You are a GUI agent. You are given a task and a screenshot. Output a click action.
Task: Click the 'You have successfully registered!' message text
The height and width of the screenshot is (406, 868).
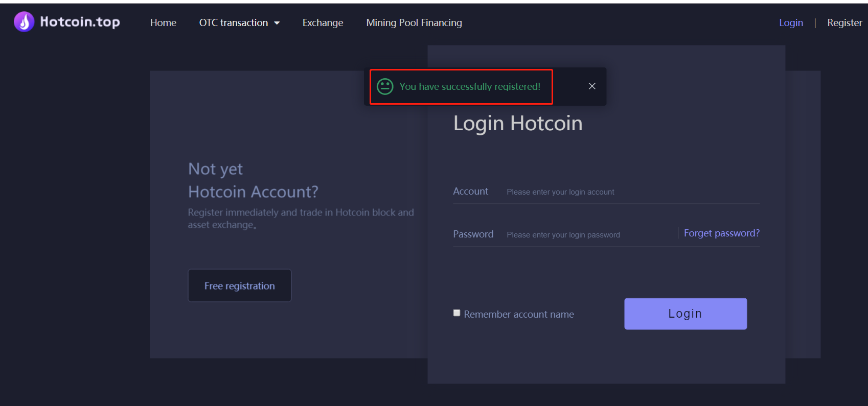tap(470, 86)
